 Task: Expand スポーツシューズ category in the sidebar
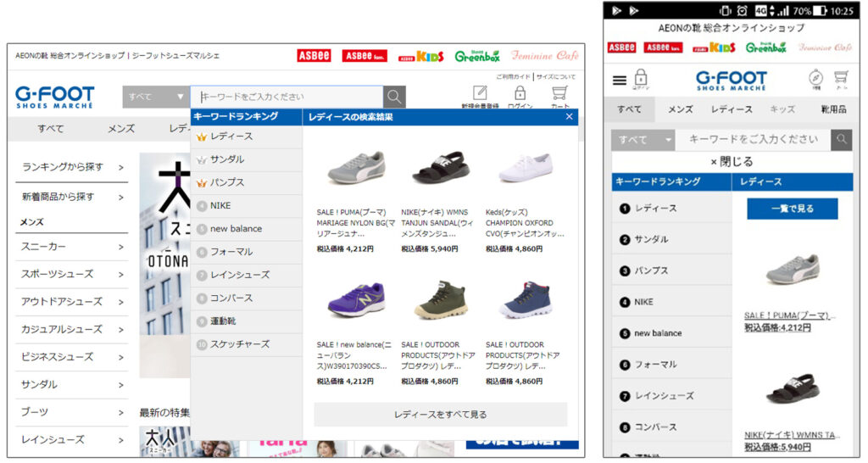tap(71, 275)
